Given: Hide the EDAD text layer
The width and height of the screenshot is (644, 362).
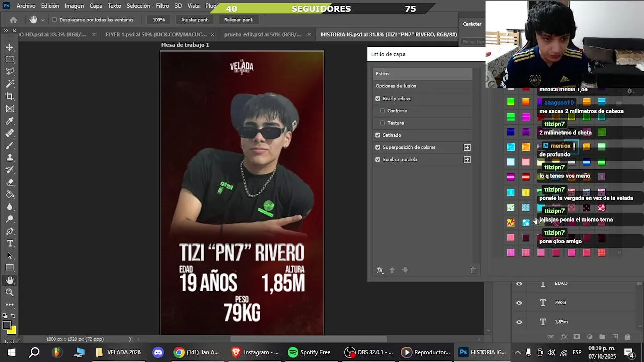Looking at the screenshot, I should [519, 284].
